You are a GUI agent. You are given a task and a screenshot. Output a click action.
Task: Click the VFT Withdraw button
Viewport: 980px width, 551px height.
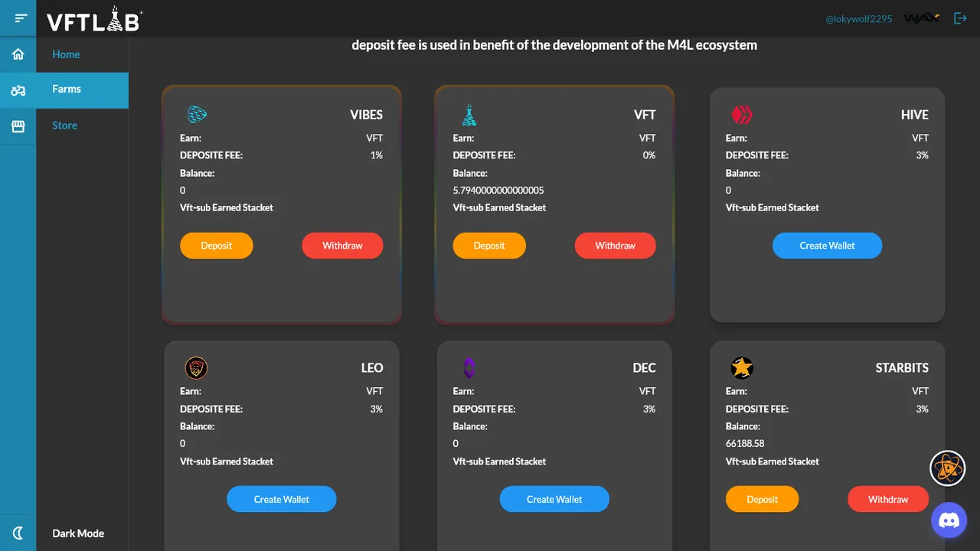click(x=616, y=246)
